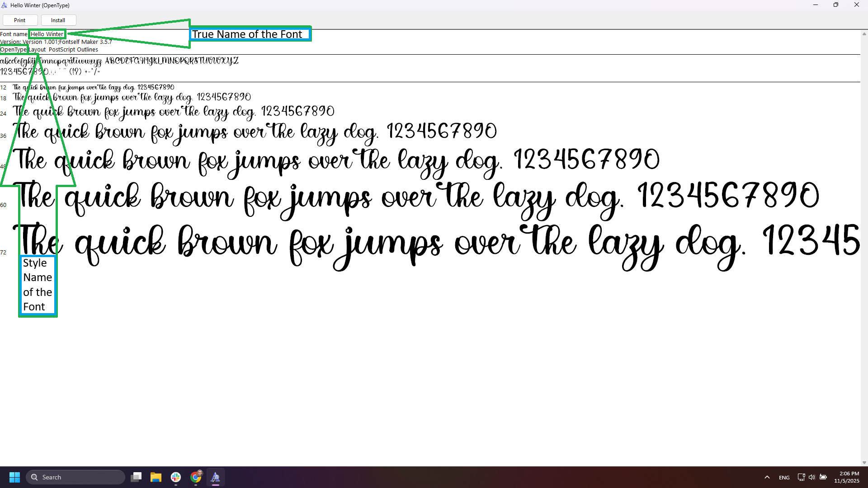Click the Font Viewer icon in the title bar
The image size is (868, 488).
coord(4,5)
